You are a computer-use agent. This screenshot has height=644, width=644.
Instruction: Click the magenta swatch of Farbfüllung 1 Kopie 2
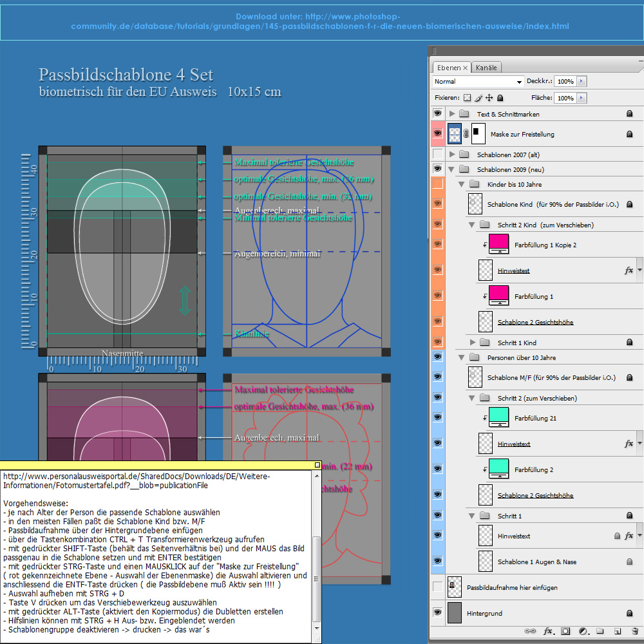[499, 243]
